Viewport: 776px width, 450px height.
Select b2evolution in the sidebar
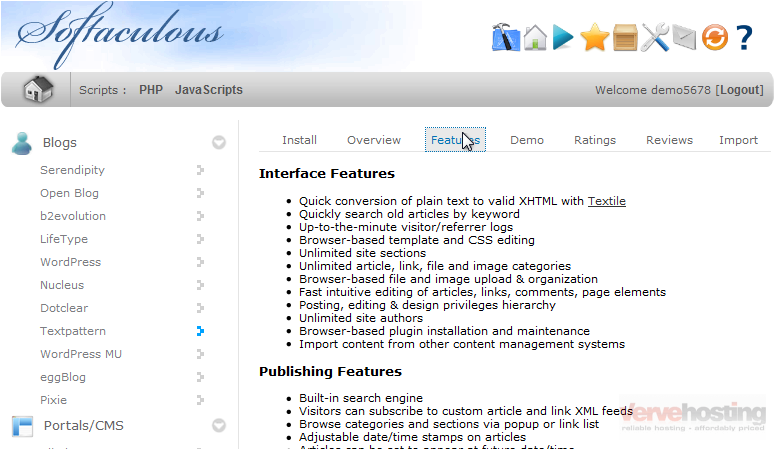click(x=73, y=216)
